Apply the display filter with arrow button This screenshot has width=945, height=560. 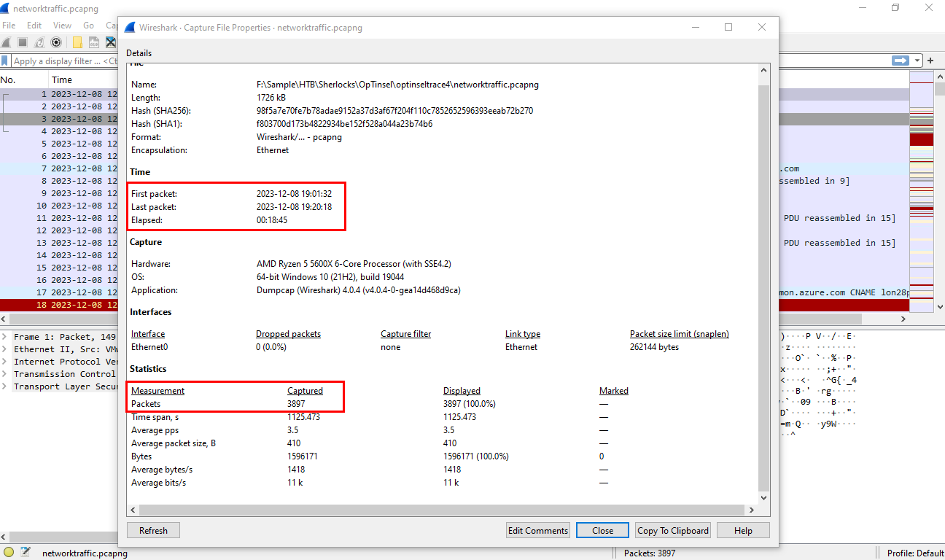click(x=901, y=61)
